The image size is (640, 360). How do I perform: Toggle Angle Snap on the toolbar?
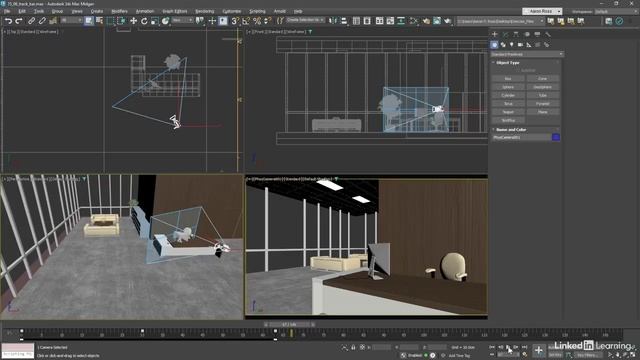pyautogui.click(x=246, y=21)
